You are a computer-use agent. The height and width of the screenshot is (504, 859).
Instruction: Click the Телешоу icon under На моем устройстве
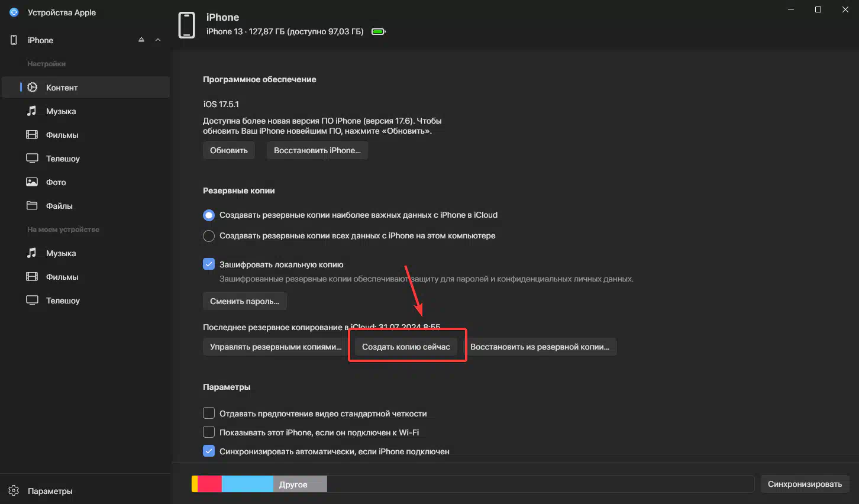coord(32,300)
